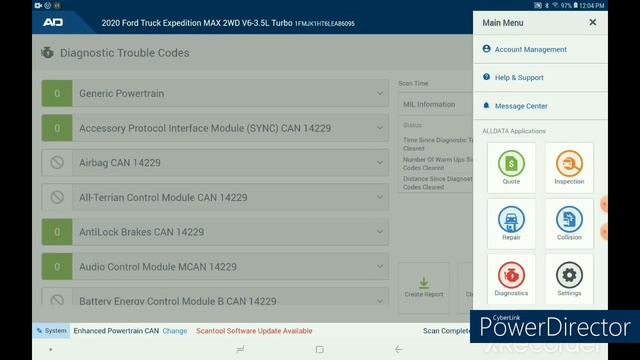The image size is (640, 360).
Task: Tap the Android back navigation button
Action: pyautogui.click(x=399, y=349)
